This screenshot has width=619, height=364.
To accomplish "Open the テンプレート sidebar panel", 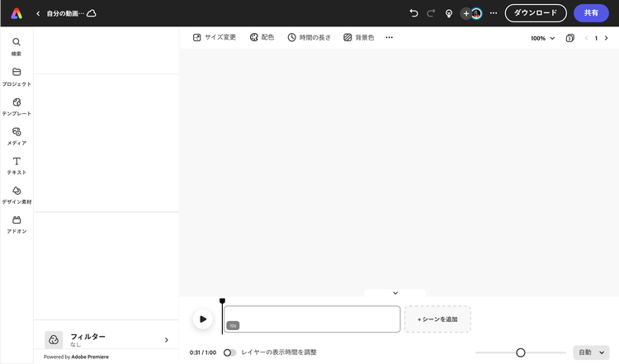I will point(17,106).
